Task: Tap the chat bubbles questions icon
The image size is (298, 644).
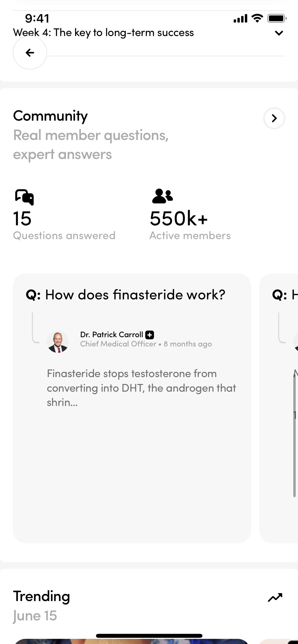Action: [x=24, y=197]
